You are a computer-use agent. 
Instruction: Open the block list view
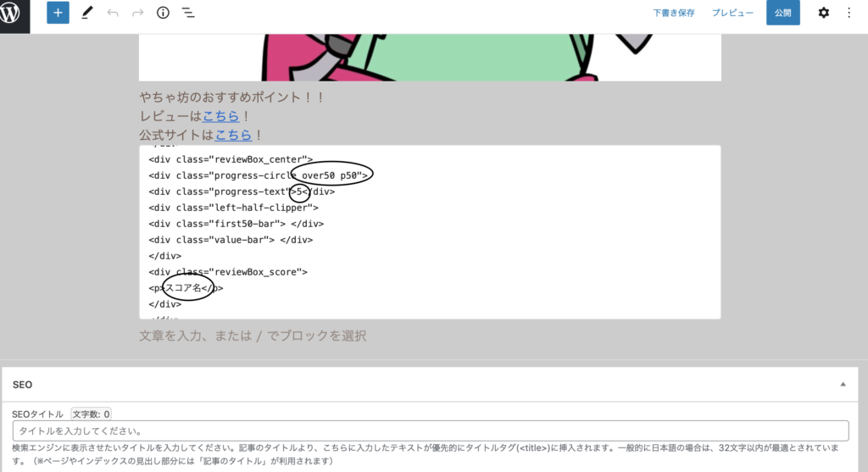point(188,13)
